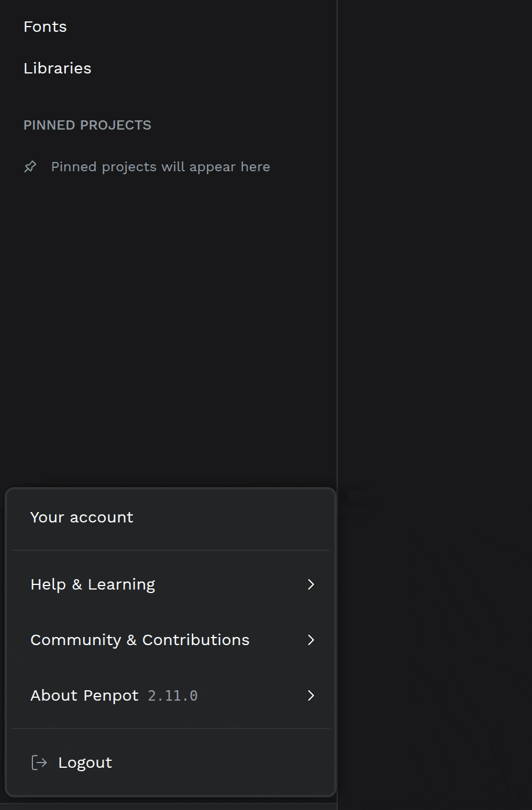Click the Logout arrow icon

click(x=39, y=763)
